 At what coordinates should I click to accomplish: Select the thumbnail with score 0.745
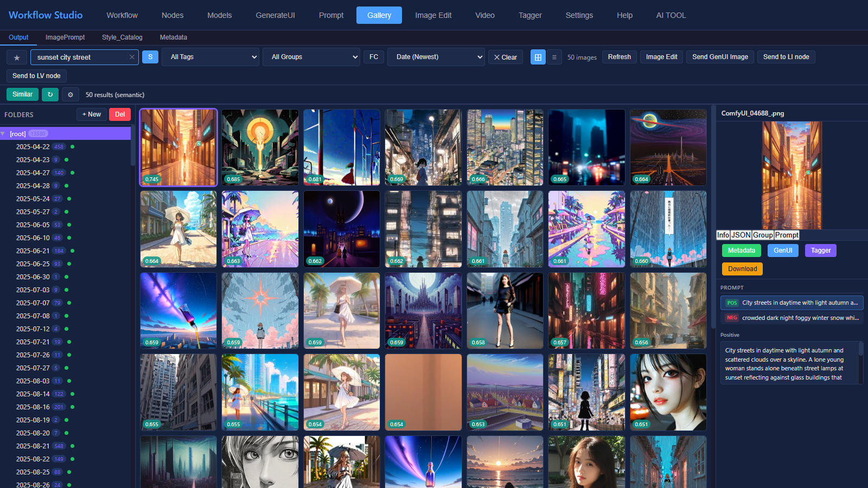[x=178, y=147]
